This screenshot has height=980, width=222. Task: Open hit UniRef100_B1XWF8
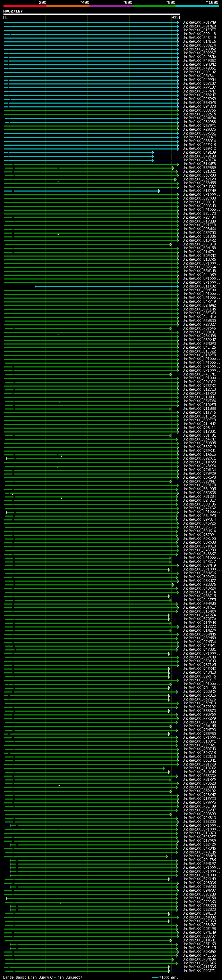(x=199, y=164)
